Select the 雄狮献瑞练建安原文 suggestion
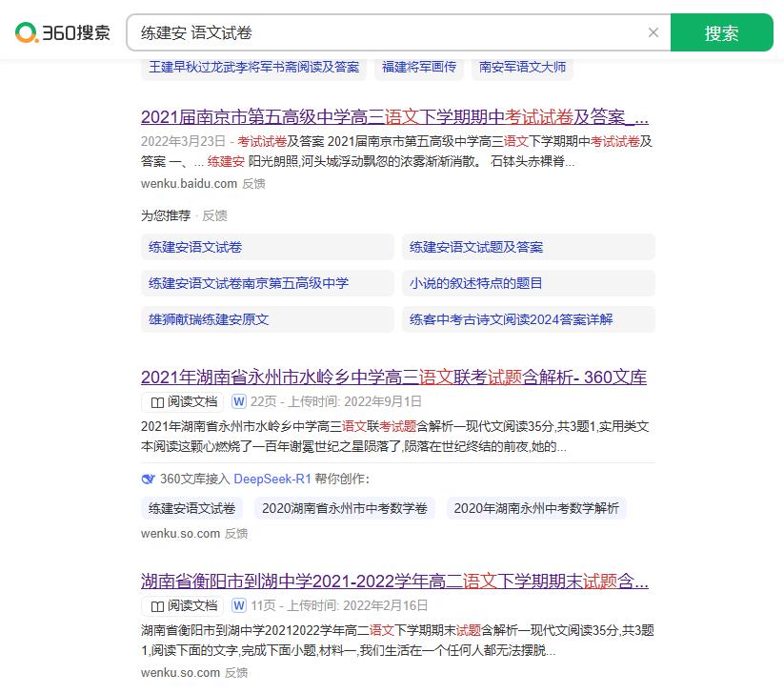784x694 pixels. pyautogui.click(x=209, y=319)
